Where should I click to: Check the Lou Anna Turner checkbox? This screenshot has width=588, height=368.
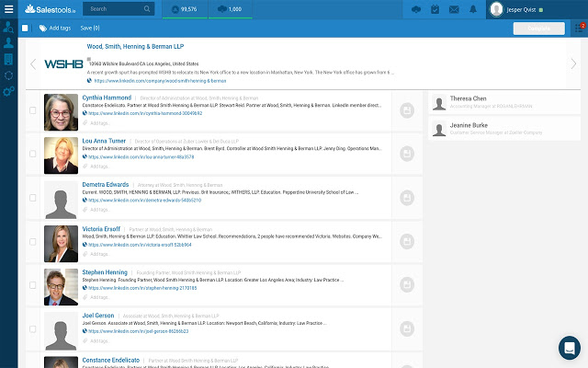pos(33,154)
